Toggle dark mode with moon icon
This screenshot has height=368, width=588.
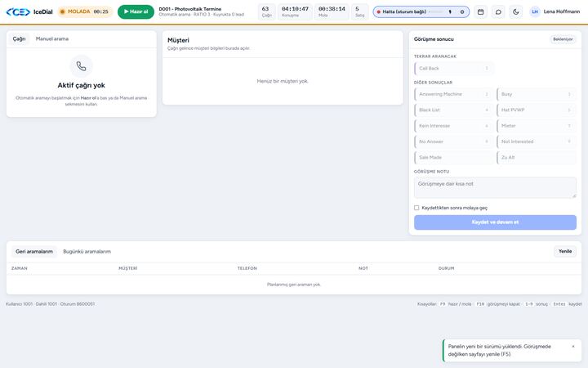[x=515, y=11]
